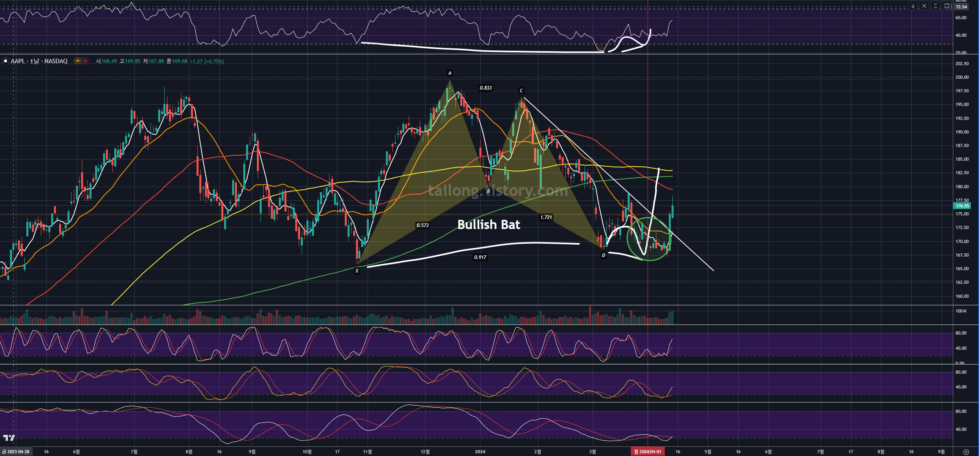The height and width of the screenshot is (456, 980).
Task: Maximize the top RSI pane
Action: click(x=946, y=6)
